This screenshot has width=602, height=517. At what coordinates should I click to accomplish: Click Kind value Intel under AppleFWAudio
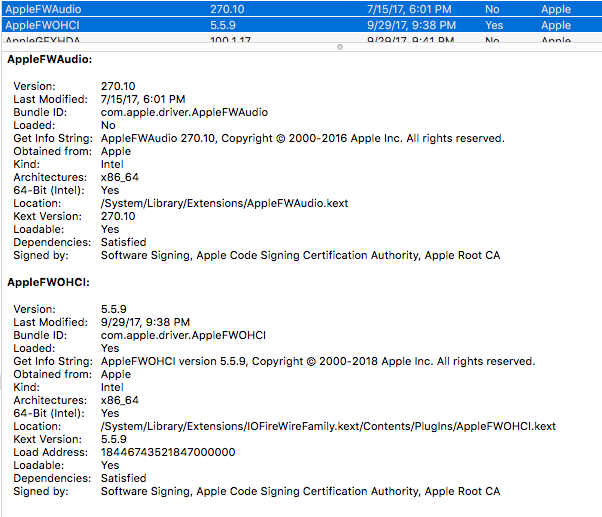[x=112, y=164]
